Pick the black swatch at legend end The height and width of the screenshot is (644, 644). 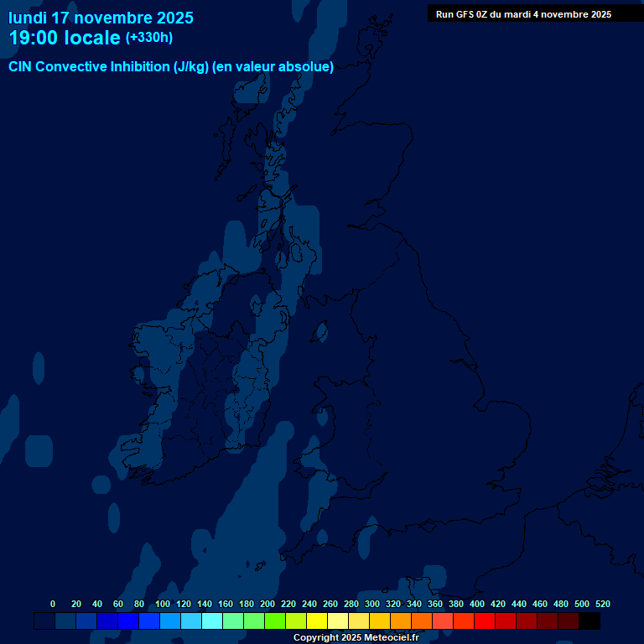click(589, 621)
